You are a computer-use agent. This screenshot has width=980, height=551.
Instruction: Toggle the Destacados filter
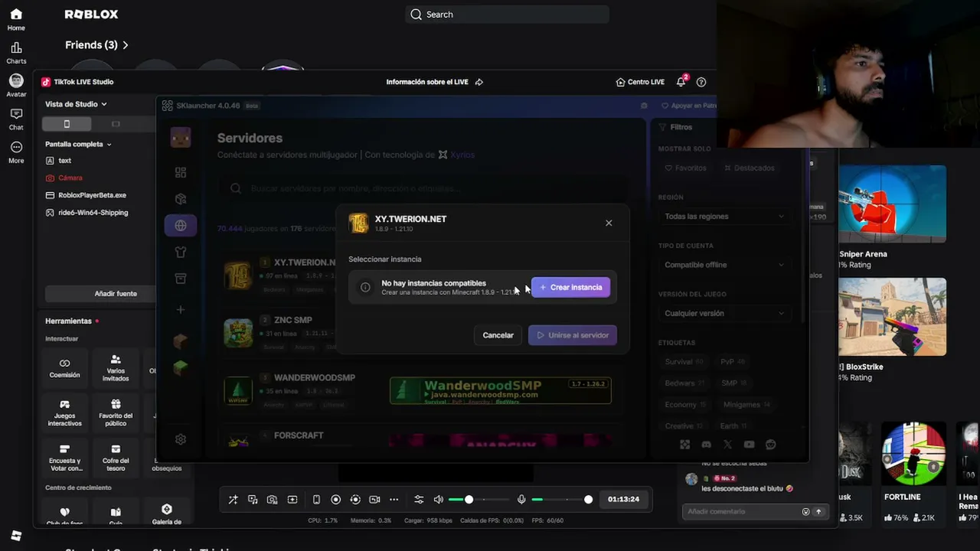pyautogui.click(x=749, y=168)
